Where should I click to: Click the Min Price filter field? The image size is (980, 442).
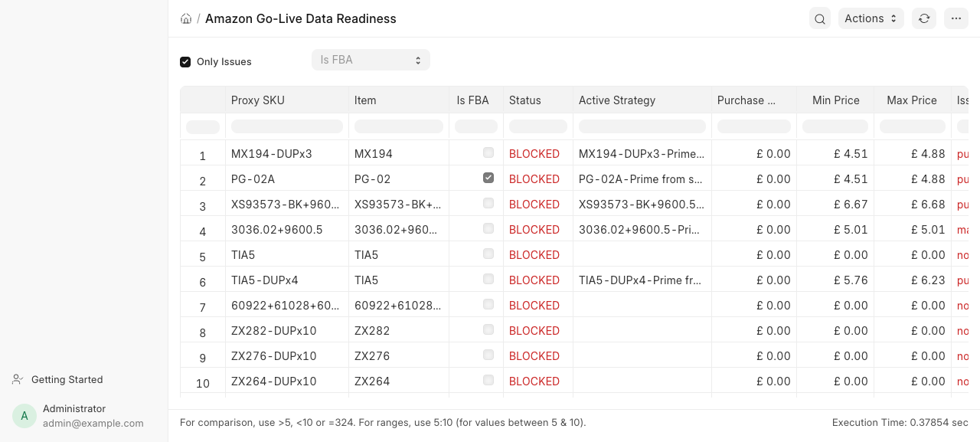pyautogui.click(x=835, y=126)
